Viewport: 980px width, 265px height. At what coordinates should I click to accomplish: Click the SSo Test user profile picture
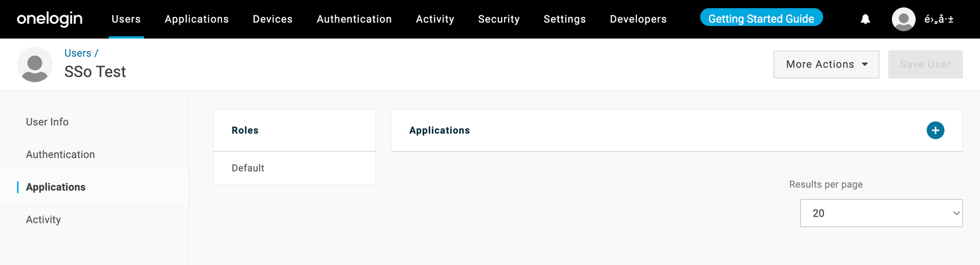(35, 64)
